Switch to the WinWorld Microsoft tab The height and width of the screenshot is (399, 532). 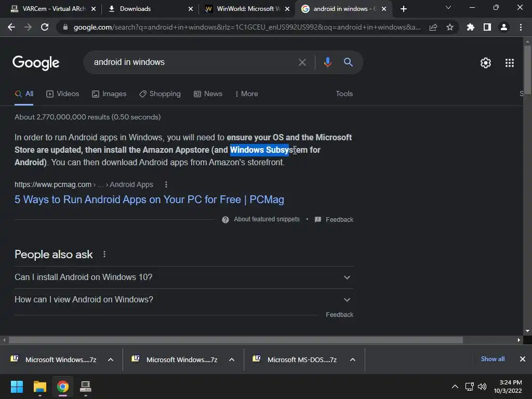(x=243, y=9)
